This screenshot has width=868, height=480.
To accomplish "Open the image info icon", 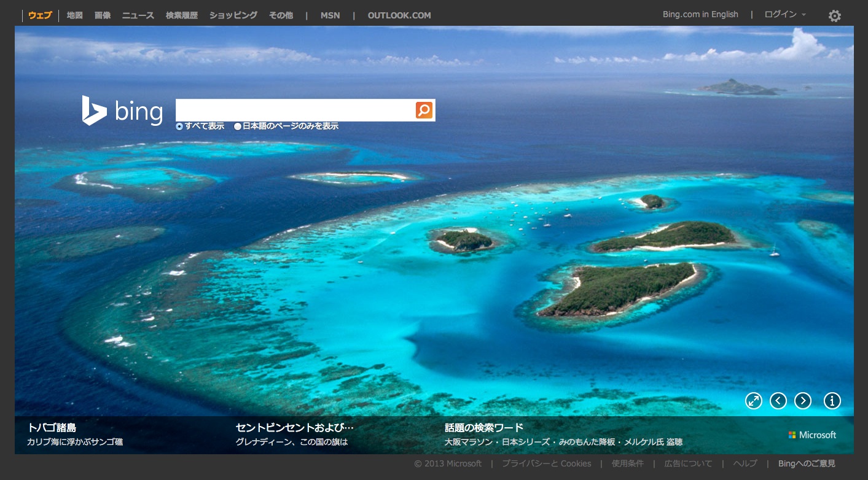I will [x=832, y=401].
